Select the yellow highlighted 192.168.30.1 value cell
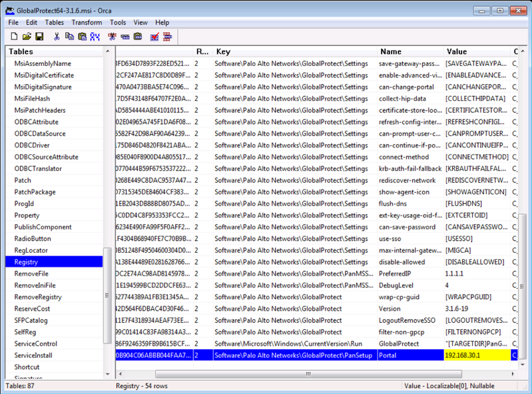This screenshot has width=532, height=394. pos(477,355)
